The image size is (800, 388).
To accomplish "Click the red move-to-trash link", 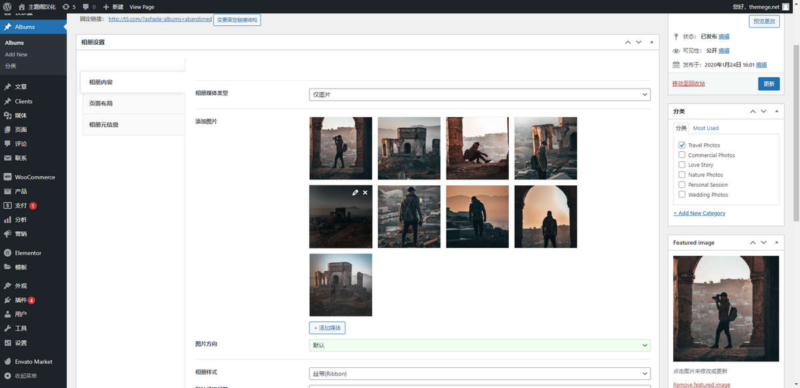I will pos(689,84).
